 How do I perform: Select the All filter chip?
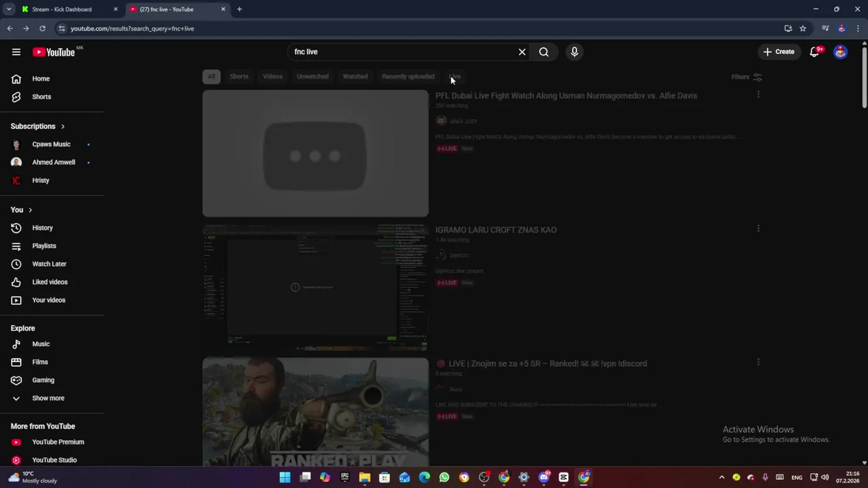tap(212, 77)
